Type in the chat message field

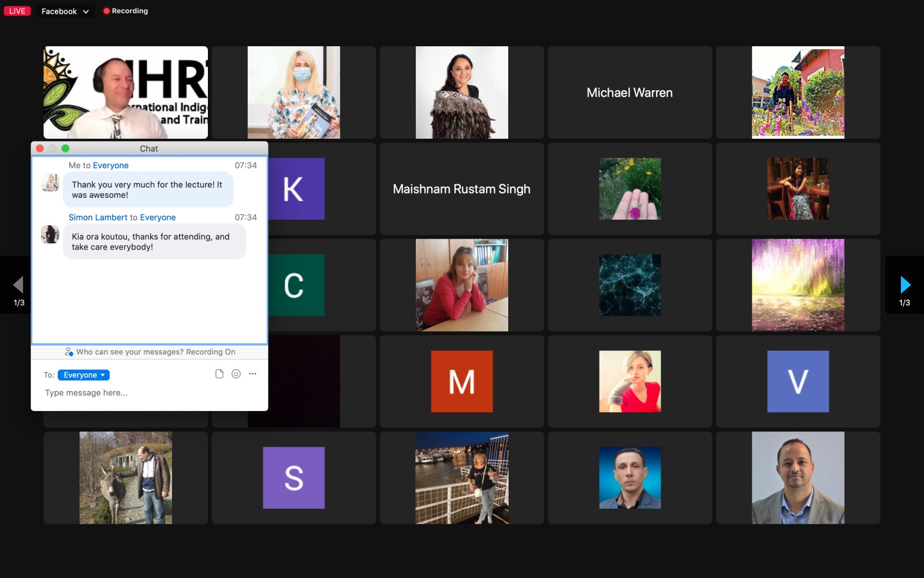tap(149, 393)
